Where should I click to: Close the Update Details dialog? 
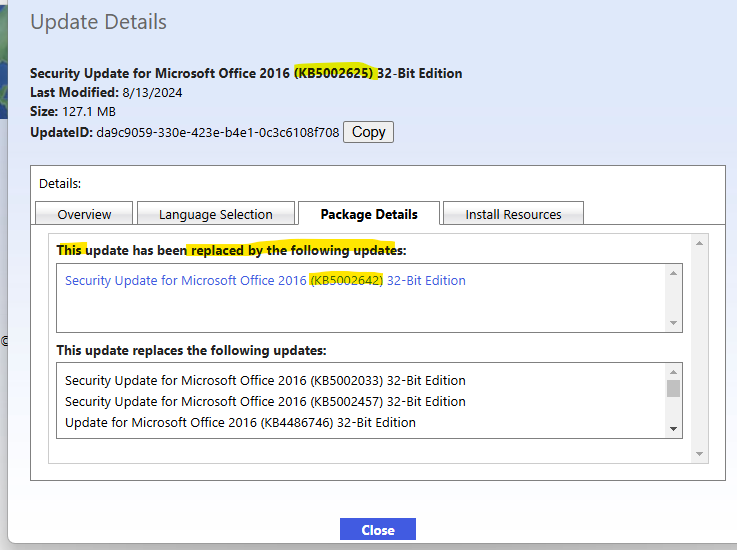click(378, 530)
